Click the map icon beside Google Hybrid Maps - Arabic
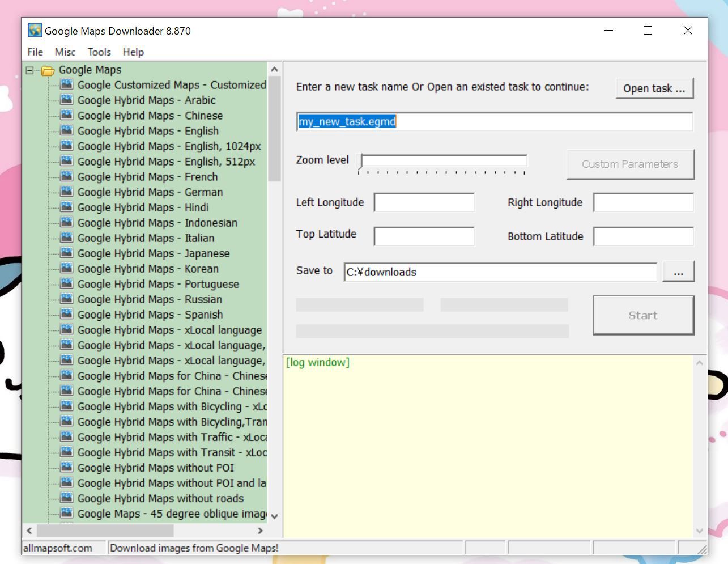Viewport: 728px width, 564px height. (x=67, y=100)
